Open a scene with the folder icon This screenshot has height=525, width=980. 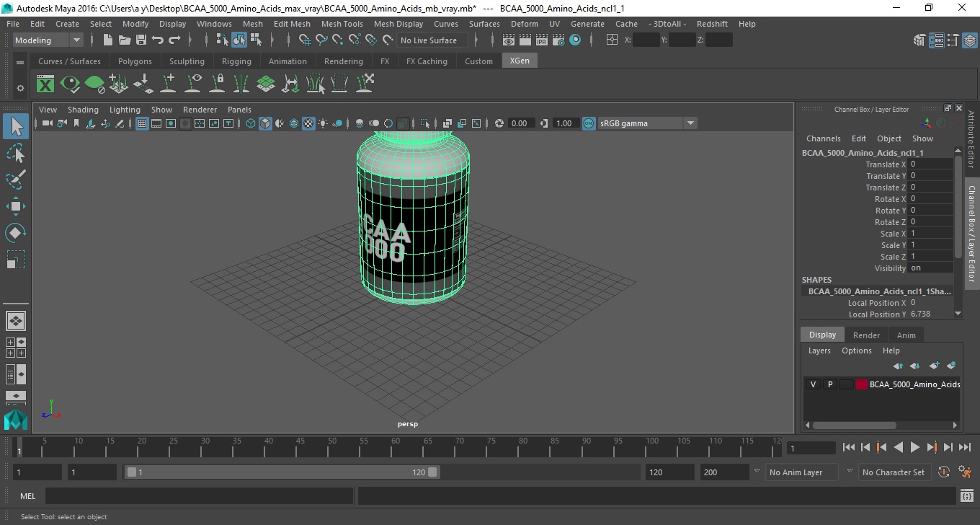[125, 40]
